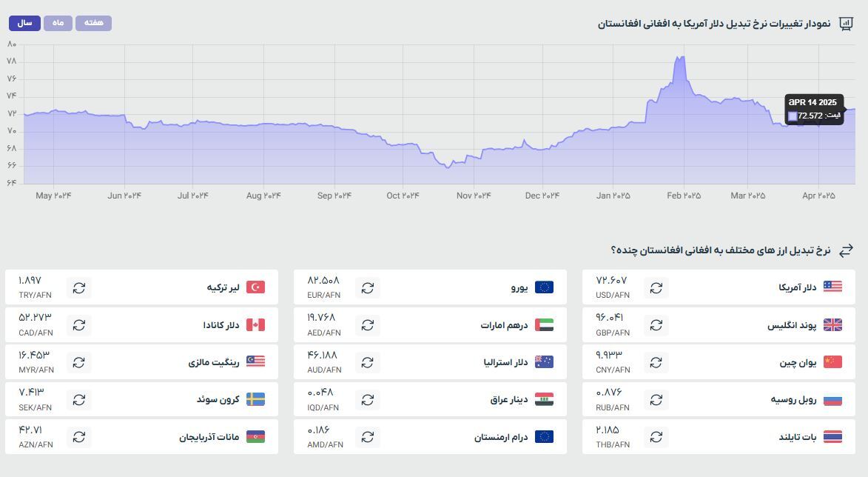Click the Iraqi Dinar convert icon
This screenshot has height=477, width=868.
click(367, 400)
